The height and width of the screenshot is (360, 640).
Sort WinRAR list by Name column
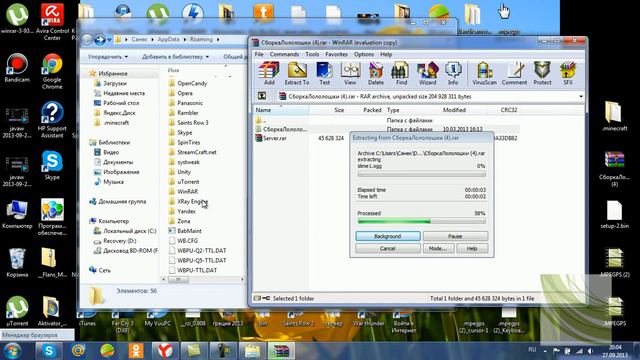coord(281,110)
